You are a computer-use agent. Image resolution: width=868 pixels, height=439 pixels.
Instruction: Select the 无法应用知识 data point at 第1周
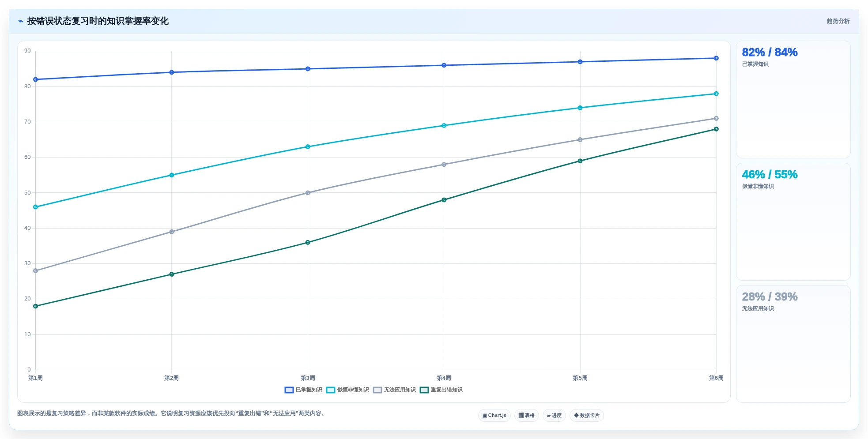(x=36, y=271)
